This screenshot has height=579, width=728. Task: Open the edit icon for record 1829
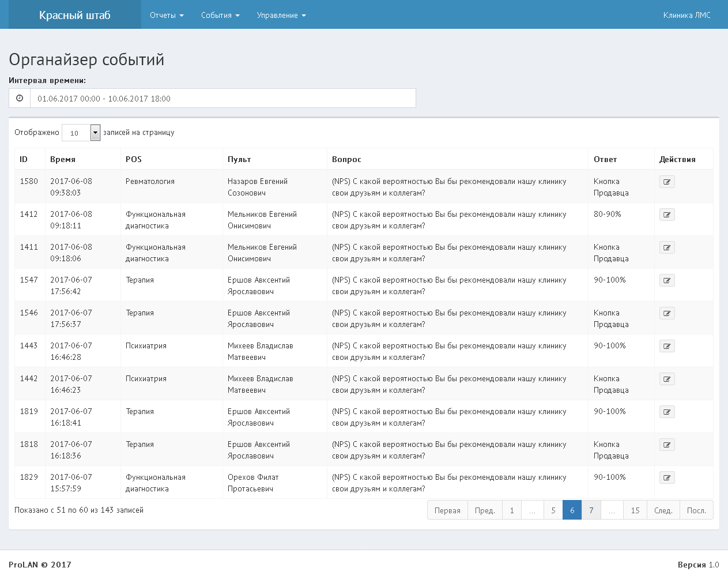[667, 478]
